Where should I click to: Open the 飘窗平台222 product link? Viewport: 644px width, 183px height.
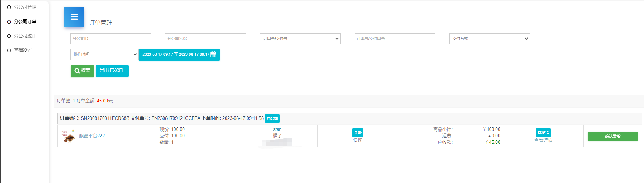[92, 136]
